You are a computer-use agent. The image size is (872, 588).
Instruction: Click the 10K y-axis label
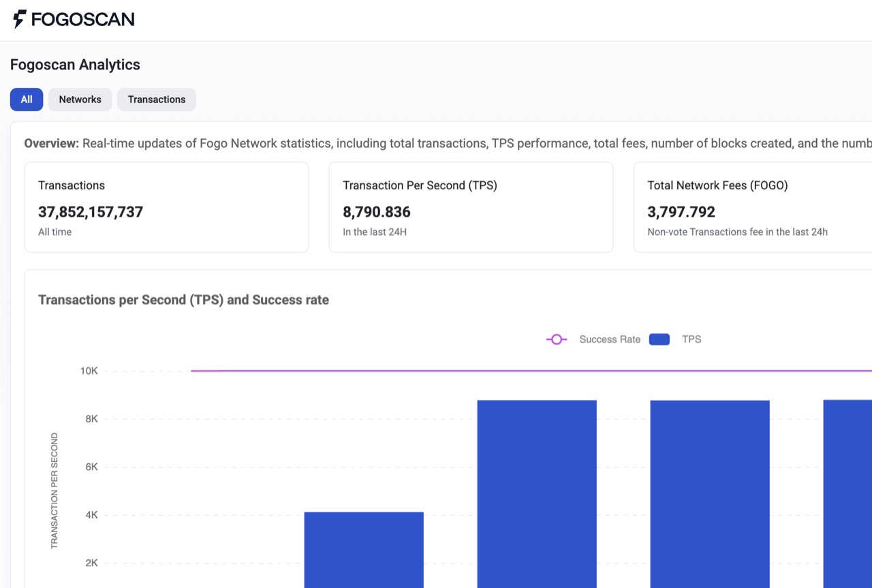point(89,371)
